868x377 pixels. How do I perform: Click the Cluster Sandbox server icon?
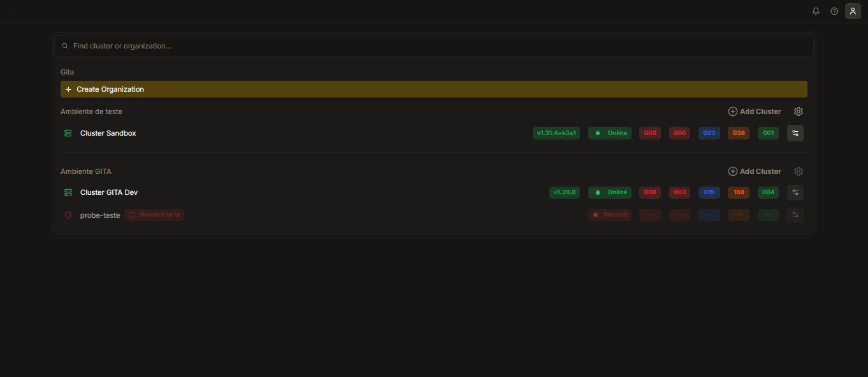pyautogui.click(x=68, y=133)
